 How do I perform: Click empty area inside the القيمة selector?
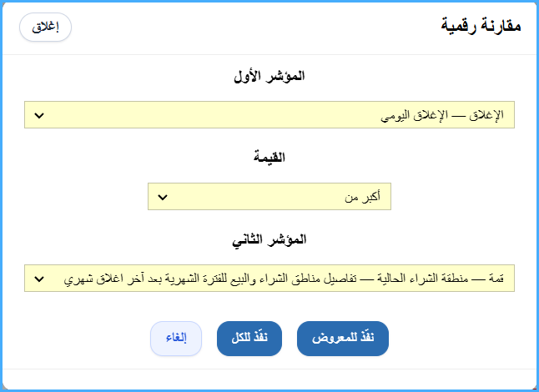254,197
